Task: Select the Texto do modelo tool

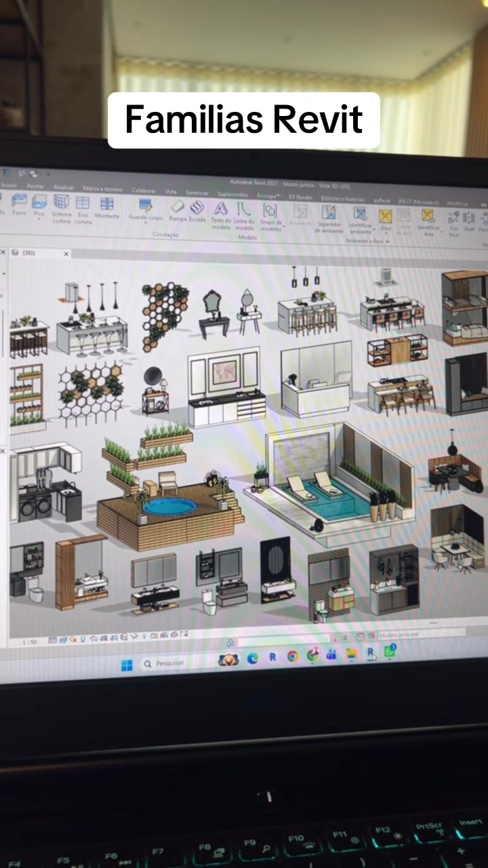Action: click(221, 216)
